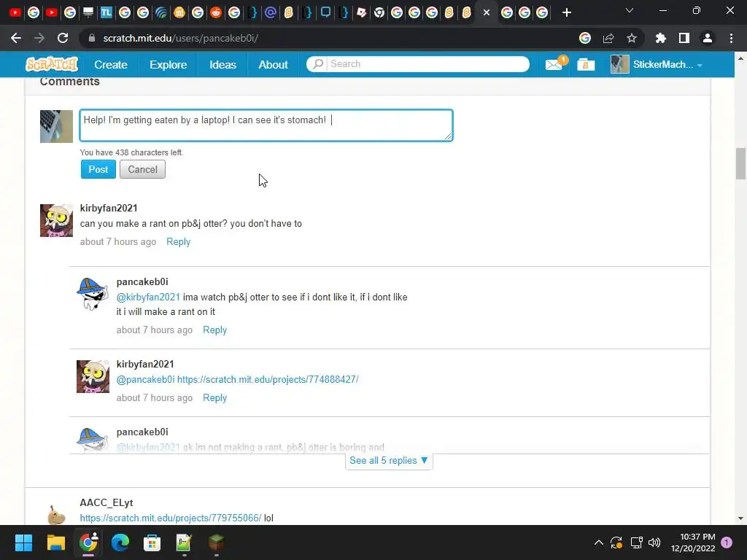The width and height of the screenshot is (747, 560).
Task: Bookmark this page with the star icon
Action: pos(632,38)
